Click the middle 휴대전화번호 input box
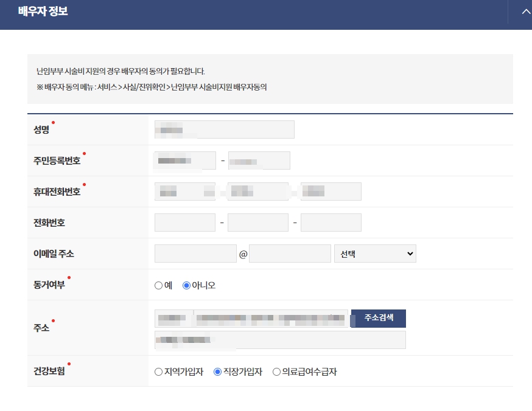 click(x=257, y=191)
